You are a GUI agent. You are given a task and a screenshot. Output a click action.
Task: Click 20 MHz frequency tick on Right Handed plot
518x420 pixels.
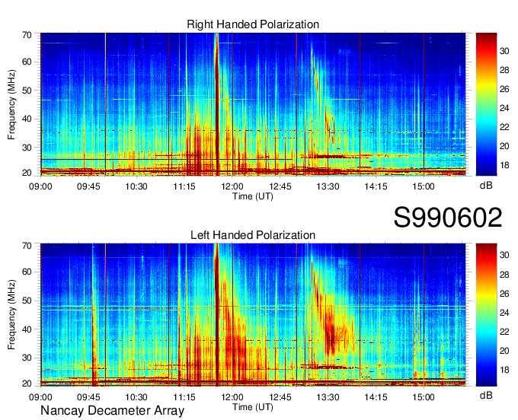coord(27,173)
